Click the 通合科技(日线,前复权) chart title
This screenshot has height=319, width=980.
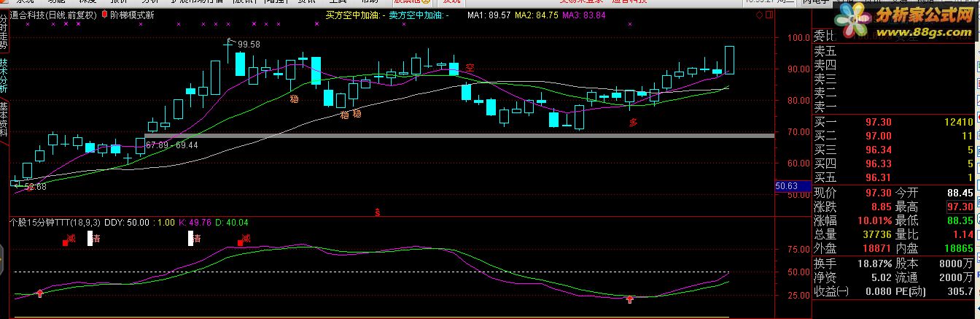click(54, 15)
